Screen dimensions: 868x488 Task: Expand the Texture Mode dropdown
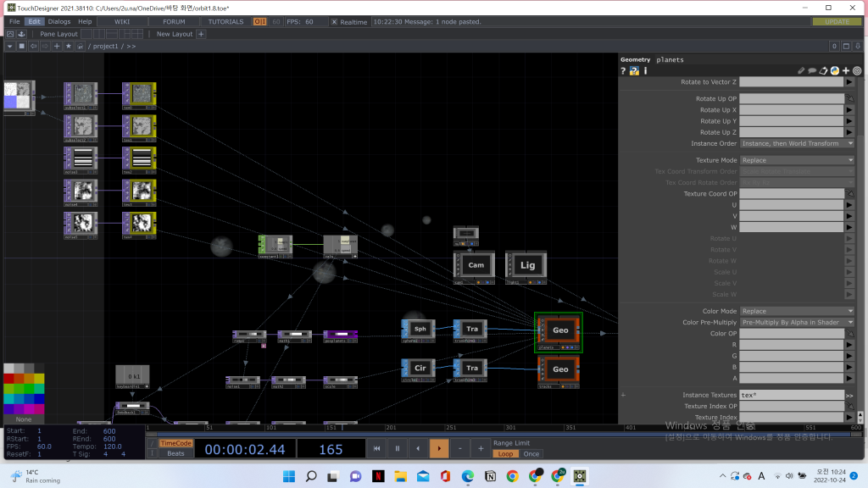[797, 160]
